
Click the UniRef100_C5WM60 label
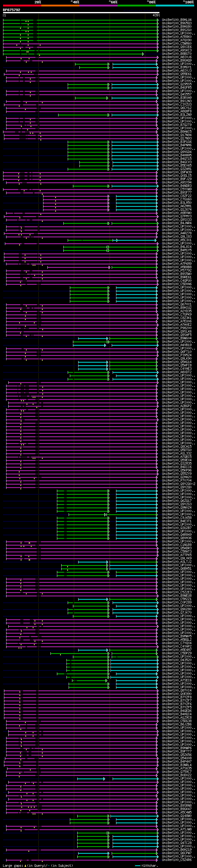tap(176, 43)
